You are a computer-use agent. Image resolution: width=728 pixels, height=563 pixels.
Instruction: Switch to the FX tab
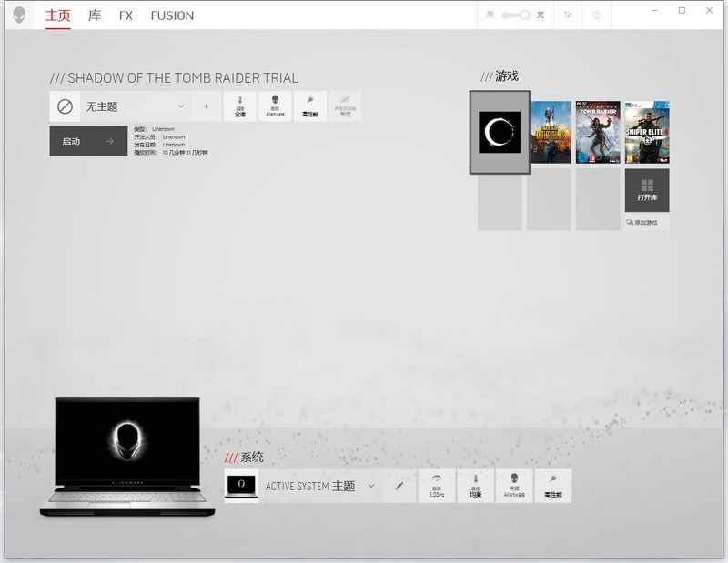pos(125,15)
